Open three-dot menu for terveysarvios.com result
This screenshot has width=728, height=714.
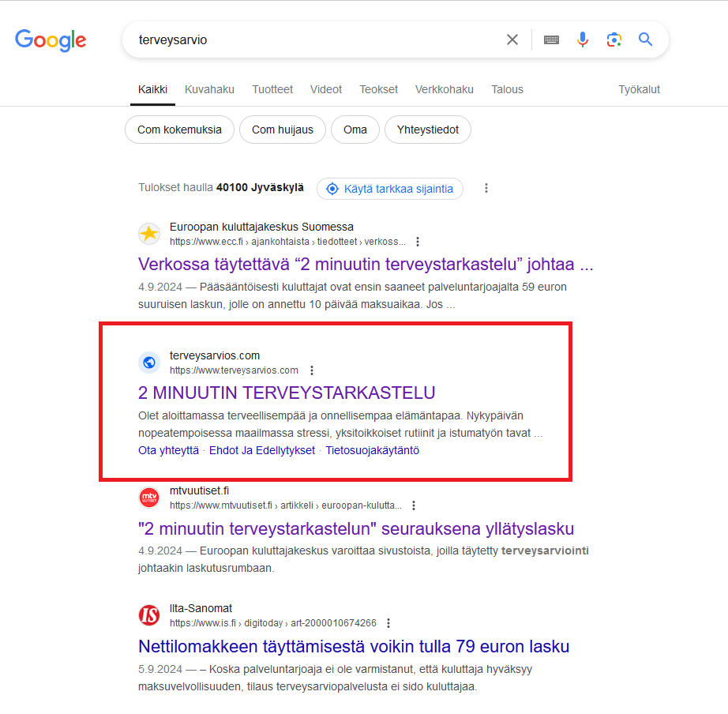pos(312,370)
